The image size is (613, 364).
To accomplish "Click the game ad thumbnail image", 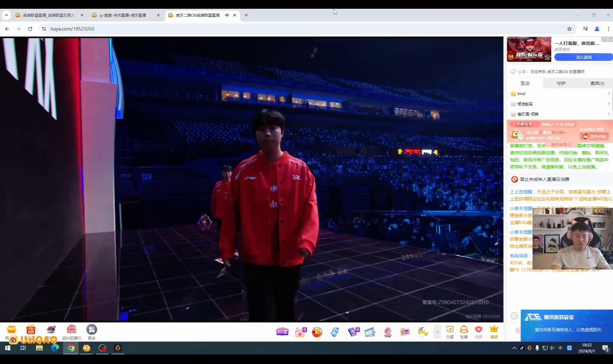I will click(x=529, y=49).
